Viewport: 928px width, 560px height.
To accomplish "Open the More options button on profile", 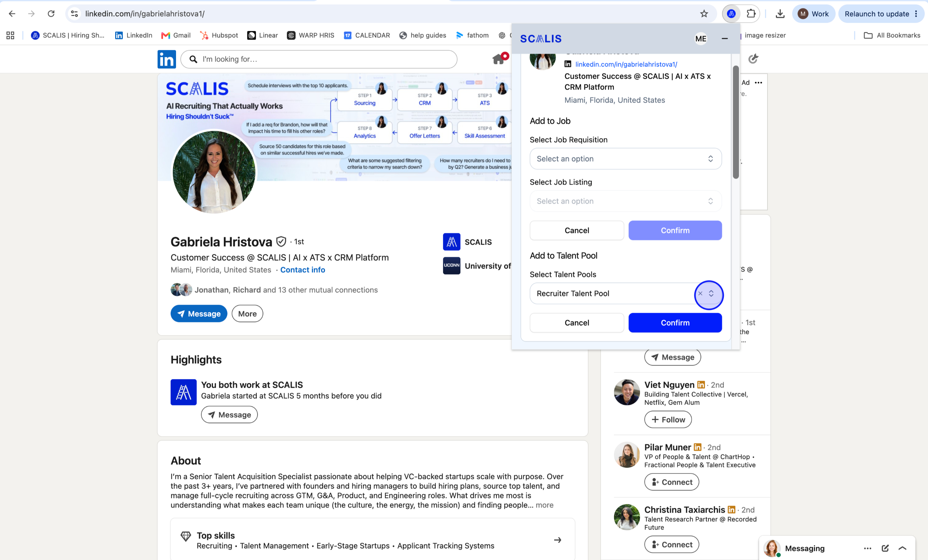I will (x=247, y=314).
